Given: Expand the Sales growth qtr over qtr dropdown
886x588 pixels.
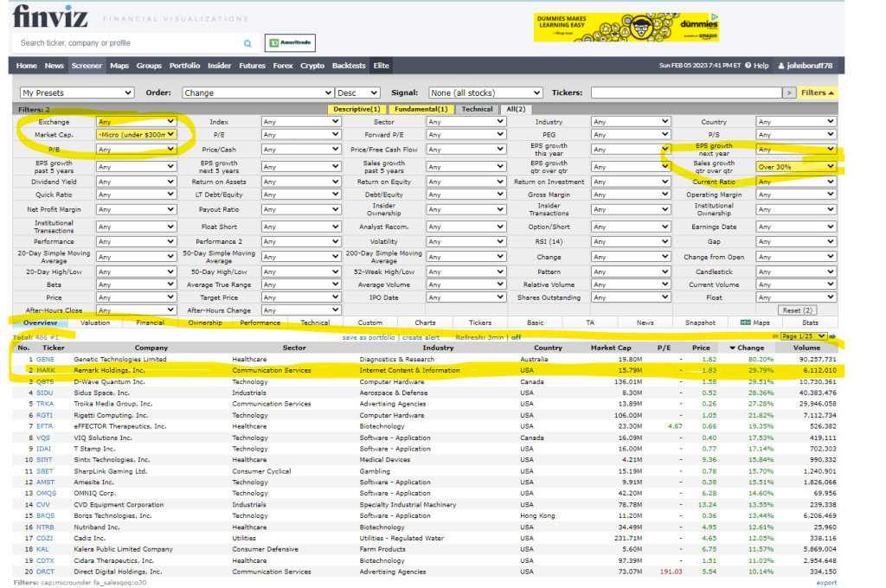Looking at the screenshot, I should (x=797, y=166).
